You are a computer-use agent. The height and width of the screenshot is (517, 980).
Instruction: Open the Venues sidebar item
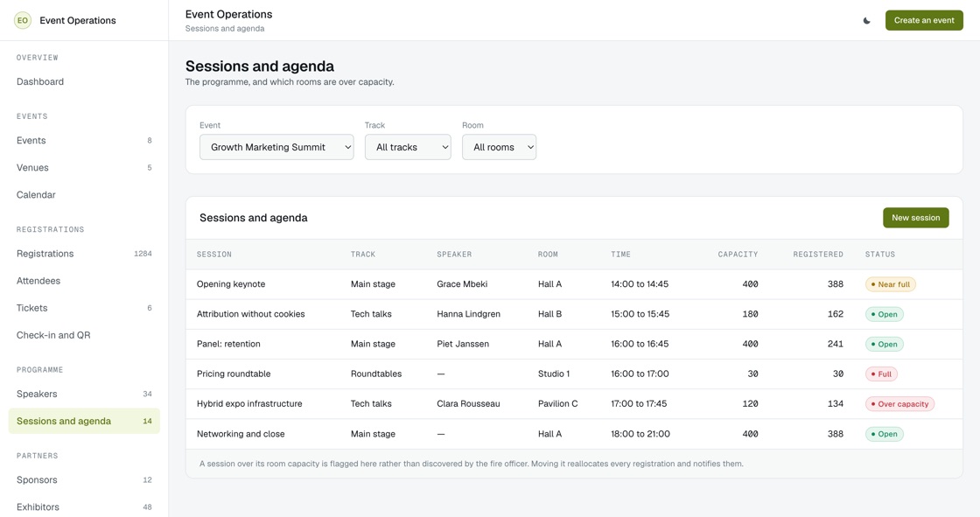point(84,168)
